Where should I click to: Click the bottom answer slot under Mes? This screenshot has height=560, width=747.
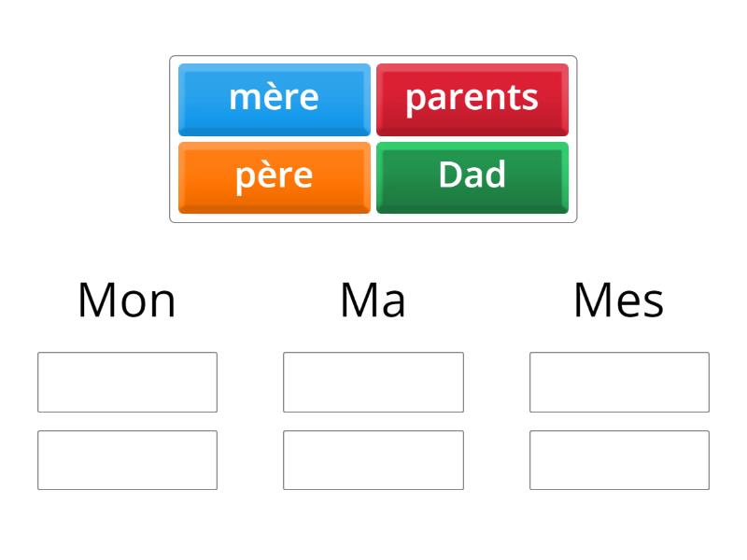pyautogui.click(x=619, y=459)
